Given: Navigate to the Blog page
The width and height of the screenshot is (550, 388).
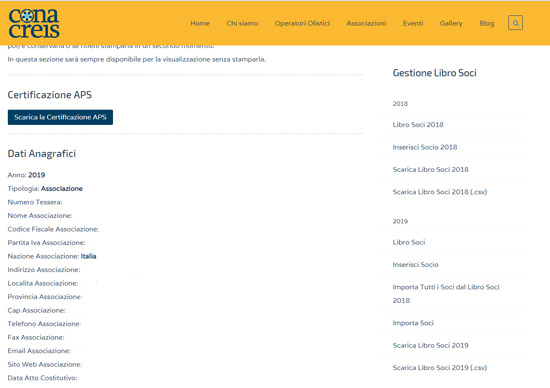Looking at the screenshot, I should pos(487,23).
